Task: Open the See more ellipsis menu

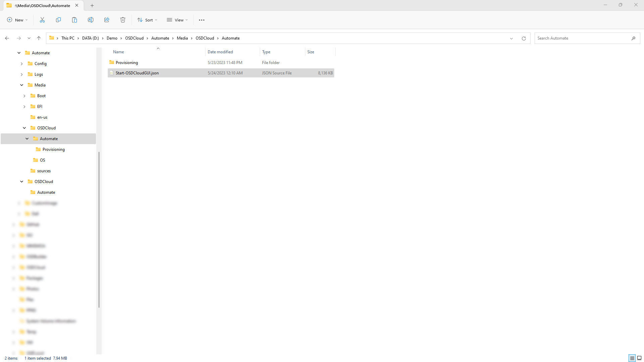Action: (202, 20)
